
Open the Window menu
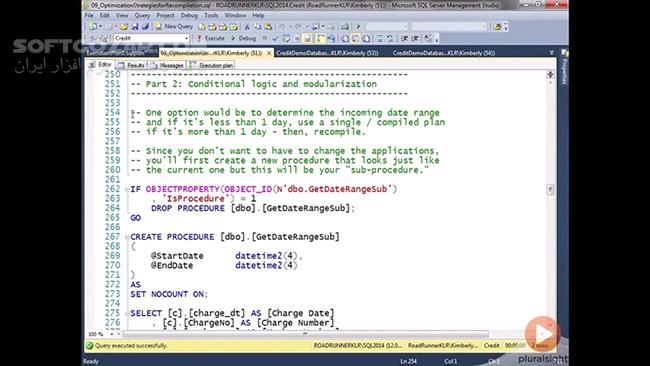coord(235,15)
